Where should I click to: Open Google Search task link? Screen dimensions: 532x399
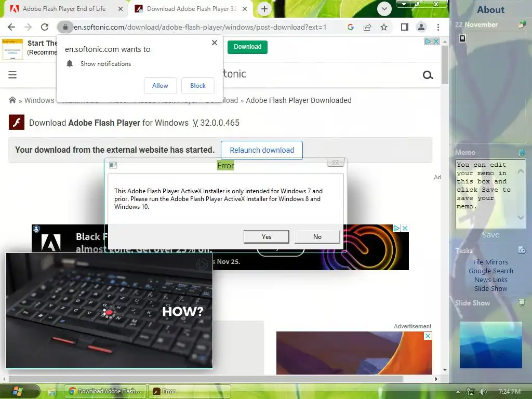[490, 271]
